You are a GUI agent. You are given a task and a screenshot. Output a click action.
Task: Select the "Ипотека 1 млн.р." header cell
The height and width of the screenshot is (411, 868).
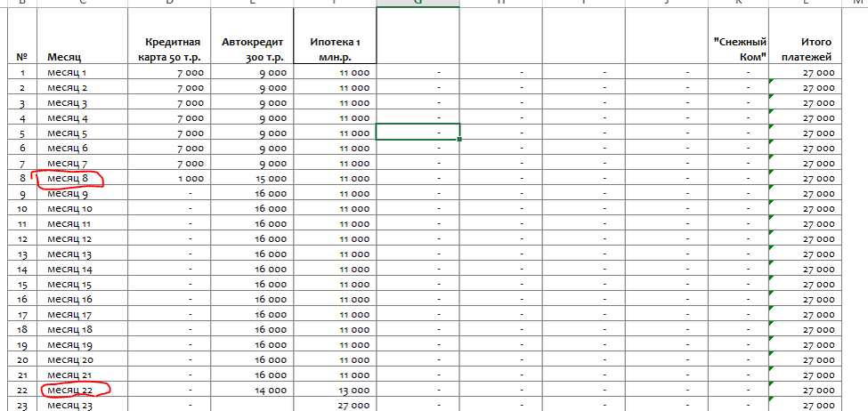(x=335, y=36)
